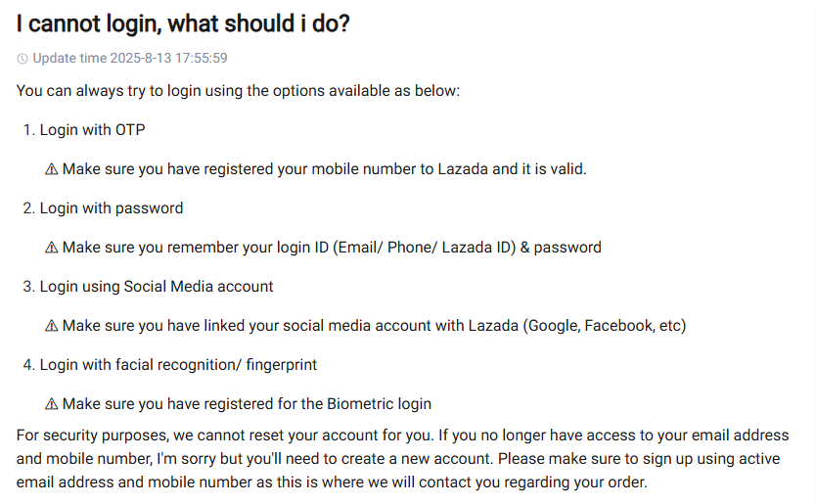Click the warning icon beside login ID reminder

pyautogui.click(x=52, y=248)
